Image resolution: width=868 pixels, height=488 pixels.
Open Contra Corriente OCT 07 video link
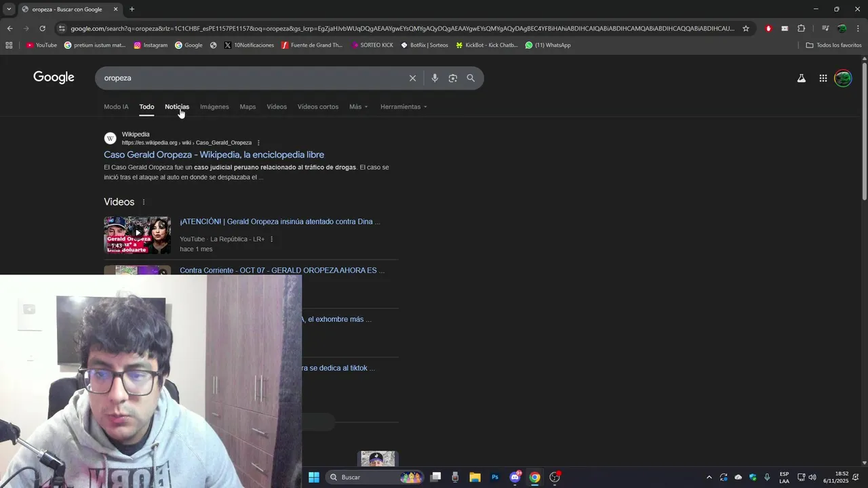pyautogui.click(x=282, y=270)
